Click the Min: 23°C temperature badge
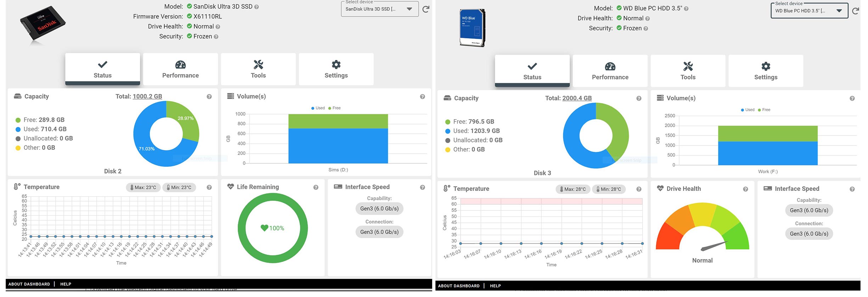This screenshot has height=297, width=868. pyautogui.click(x=179, y=187)
